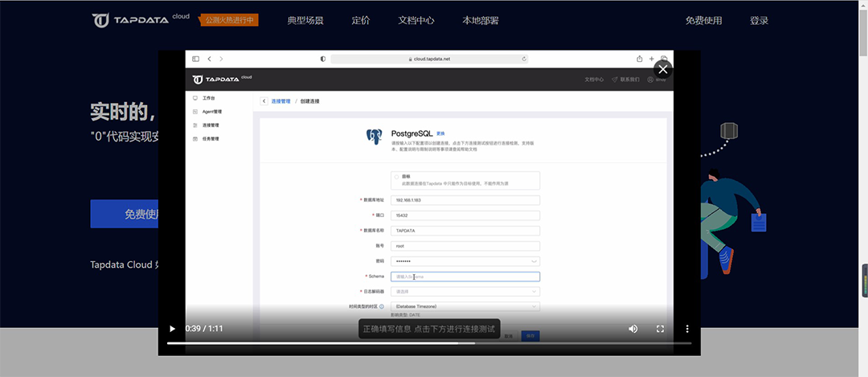Go to the 定价 page
This screenshot has width=868, height=377.
point(360,20)
